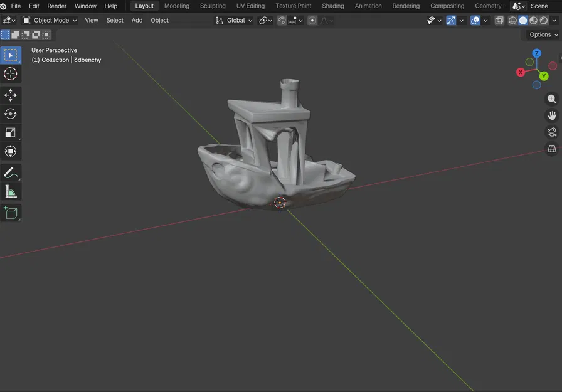Enable material preview shading mode
The width and height of the screenshot is (562, 392).
pos(533,20)
